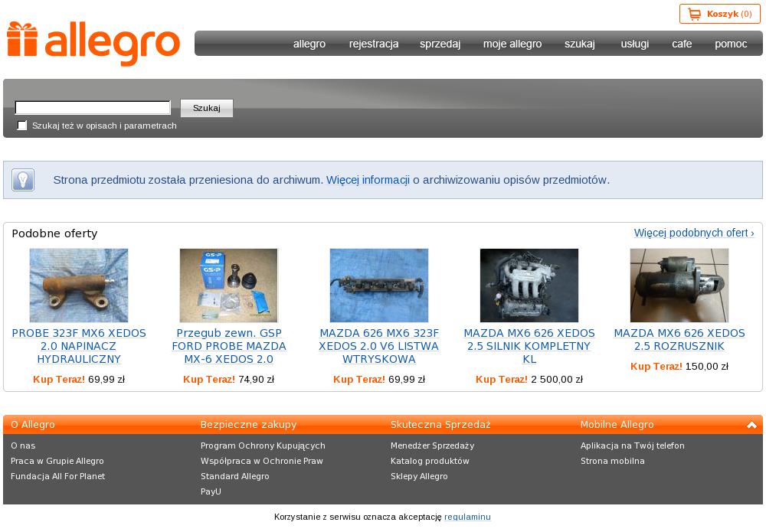Click the Szukaj search button
Image resolution: width=766 pixels, height=532 pixels.
[x=207, y=108]
